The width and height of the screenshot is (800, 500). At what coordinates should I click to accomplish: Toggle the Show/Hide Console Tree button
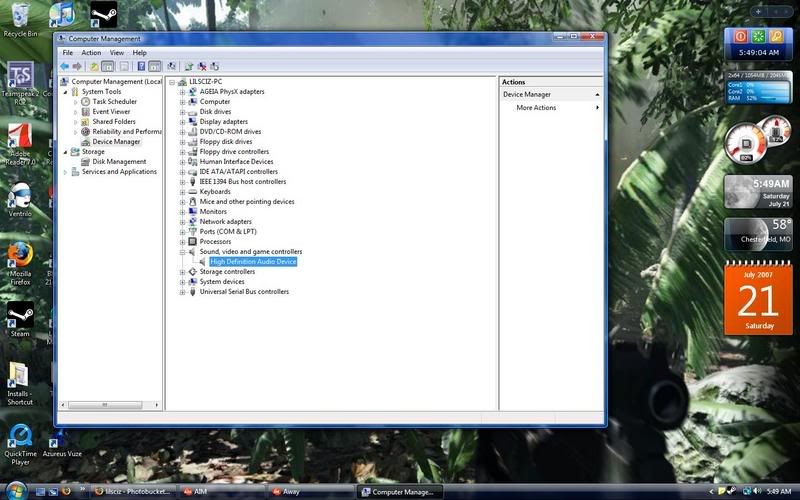pos(108,66)
